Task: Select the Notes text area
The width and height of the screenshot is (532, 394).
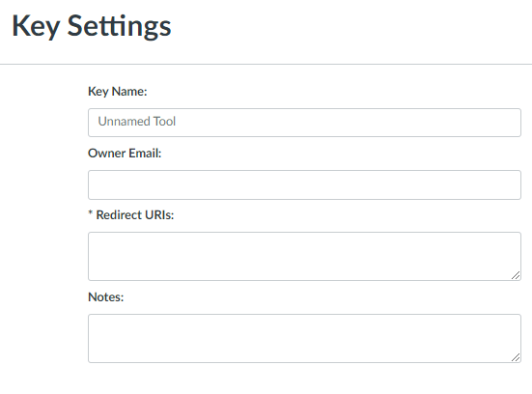Action: click(304, 338)
